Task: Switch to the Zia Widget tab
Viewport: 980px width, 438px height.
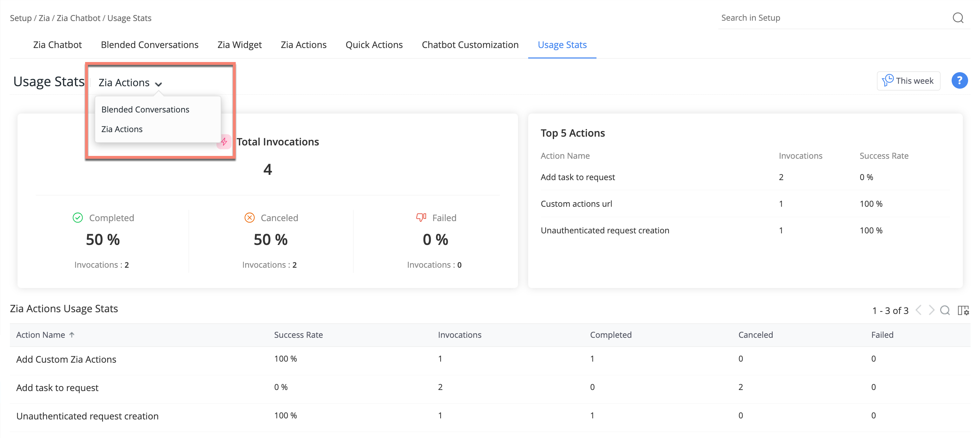Action: [240, 45]
